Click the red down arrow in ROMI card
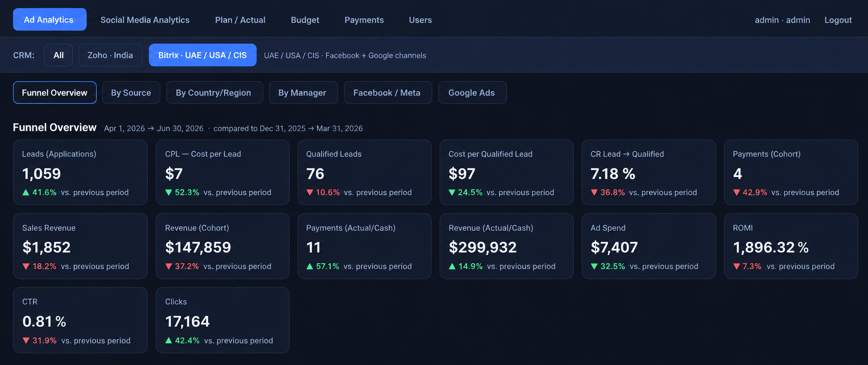Screen dimensions: 868x365 coord(736,267)
